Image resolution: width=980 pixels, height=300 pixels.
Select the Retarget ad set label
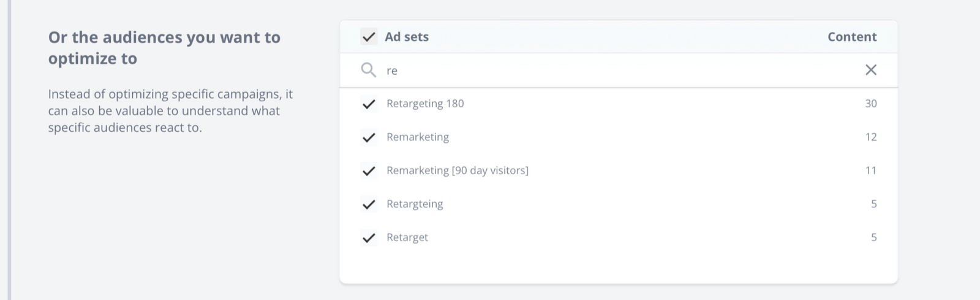pos(407,237)
